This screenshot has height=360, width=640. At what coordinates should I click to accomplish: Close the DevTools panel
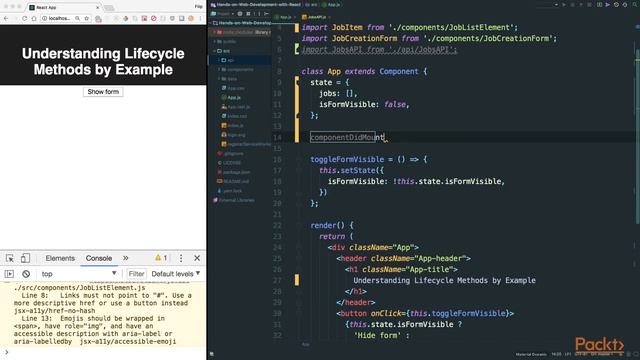pos(197,258)
